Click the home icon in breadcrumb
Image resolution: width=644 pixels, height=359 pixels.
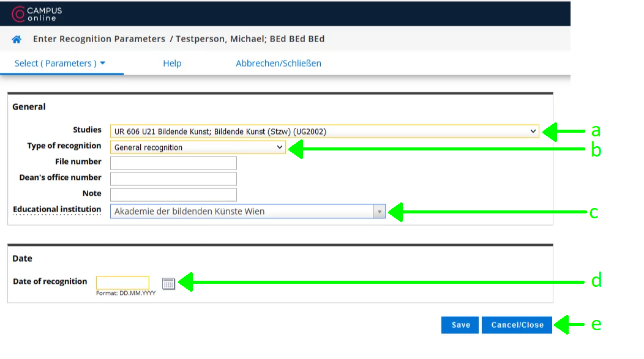click(17, 39)
